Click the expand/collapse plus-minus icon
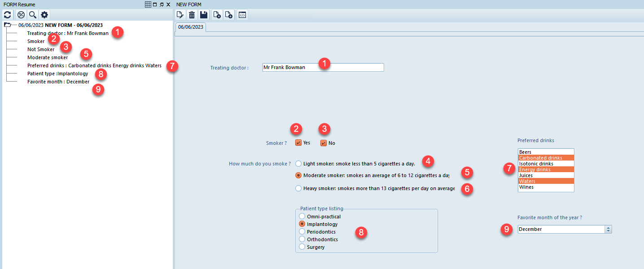The height and width of the screenshot is (269, 644). (x=21, y=15)
